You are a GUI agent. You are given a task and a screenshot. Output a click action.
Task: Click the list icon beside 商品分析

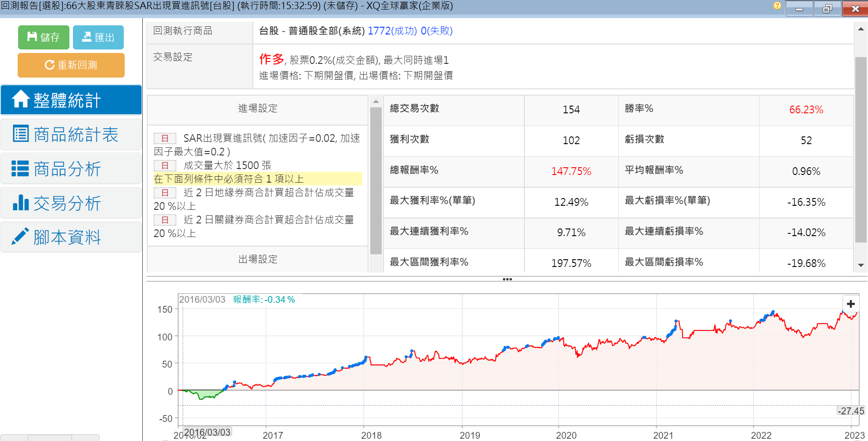(20, 169)
